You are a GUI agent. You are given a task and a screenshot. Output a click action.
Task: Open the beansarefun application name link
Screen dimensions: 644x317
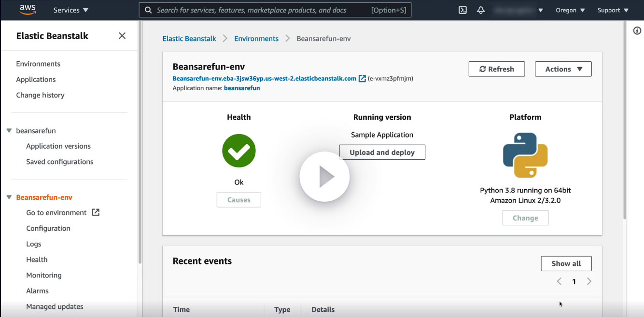point(242,88)
